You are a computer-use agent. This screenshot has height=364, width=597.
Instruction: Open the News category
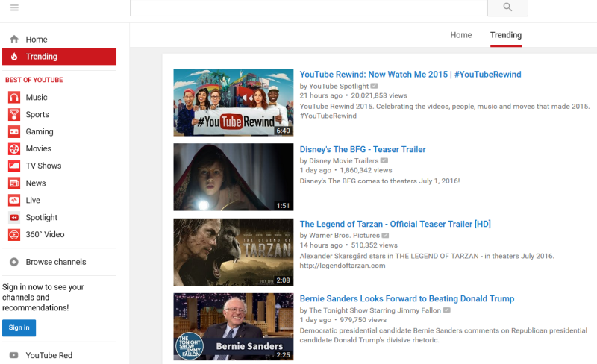36,183
